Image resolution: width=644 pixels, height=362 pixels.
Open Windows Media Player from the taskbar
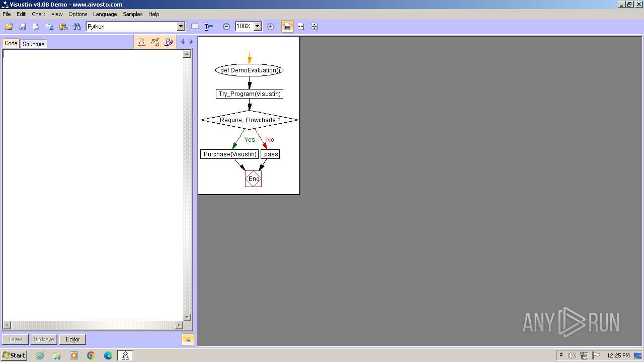pos(74,355)
